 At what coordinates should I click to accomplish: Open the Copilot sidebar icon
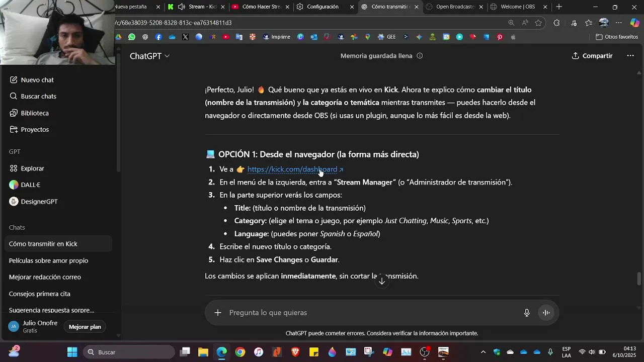[635, 23]
